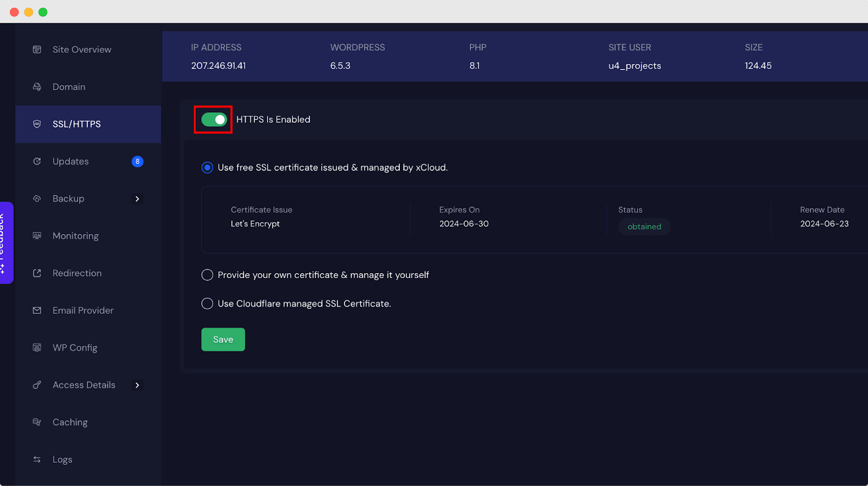
Task: Open the SSL/HTTPS menu item
Action: point(88,124)
